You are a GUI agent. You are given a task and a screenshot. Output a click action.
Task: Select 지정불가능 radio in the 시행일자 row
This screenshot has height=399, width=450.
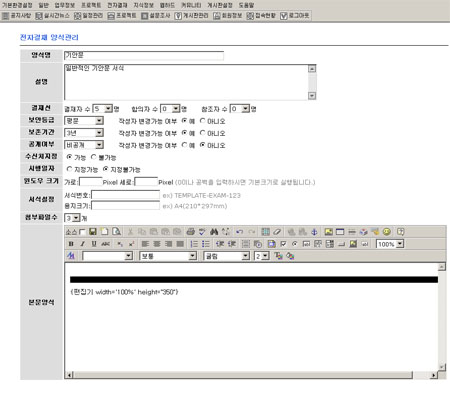click(x=105, y=169)
